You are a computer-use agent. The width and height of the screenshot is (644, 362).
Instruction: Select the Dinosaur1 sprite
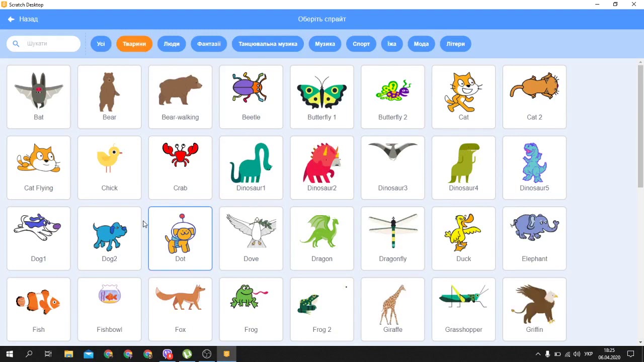251,167
